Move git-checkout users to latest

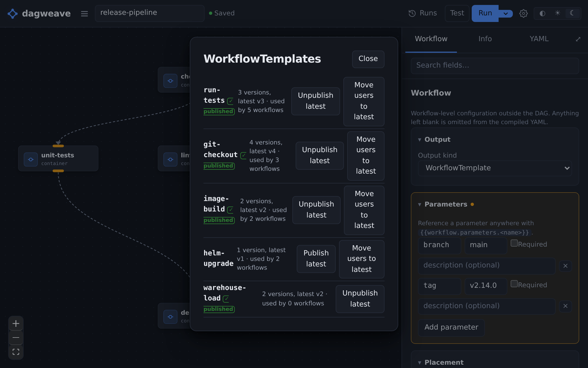366,156
